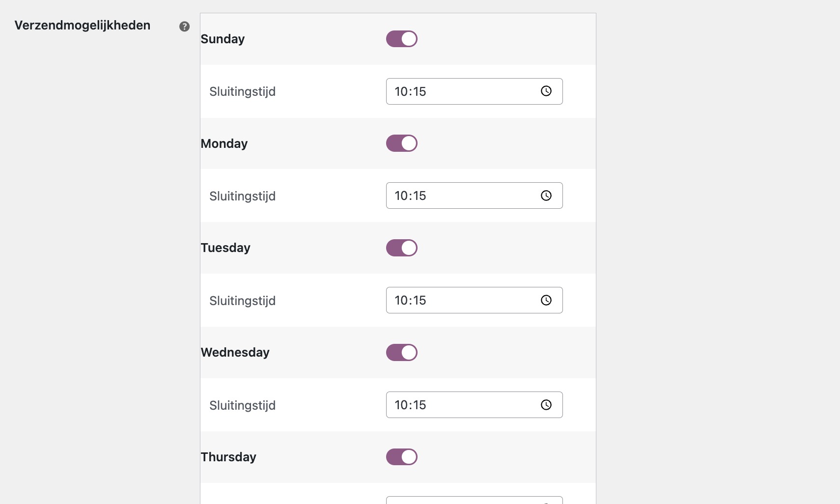Open the clock picker for Monday's Sluitingstijd

point(546,195)
